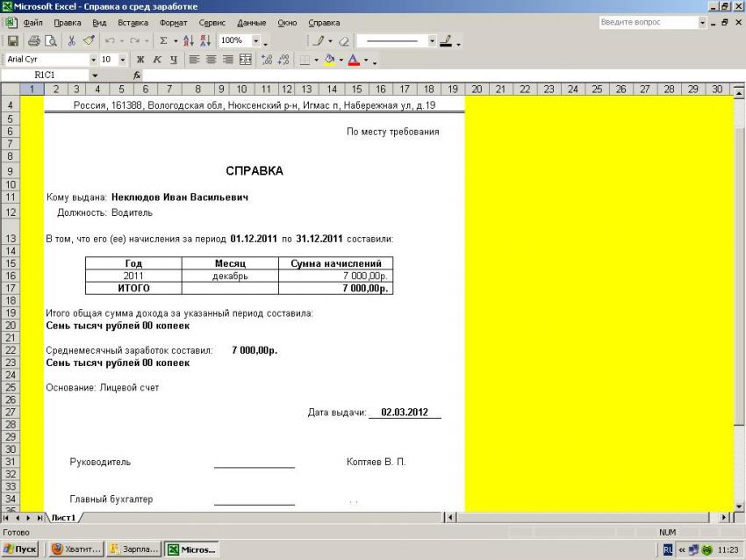The image size is (746, 560).
Task: Open the Данные menu
Action: pyautogui.click(x=252, y=22)
